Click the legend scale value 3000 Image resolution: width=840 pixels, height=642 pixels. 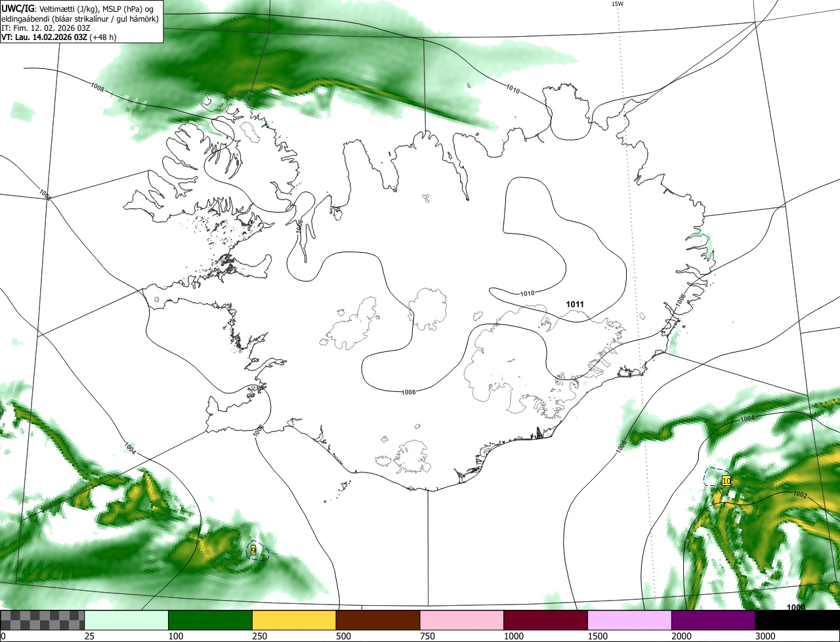pos(766,636)
